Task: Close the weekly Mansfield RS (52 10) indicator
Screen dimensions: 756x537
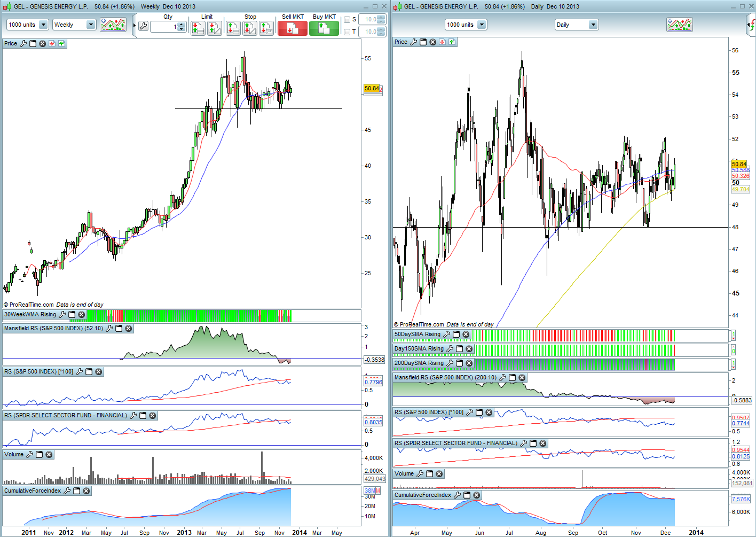Action: click(x=128, y=329)
